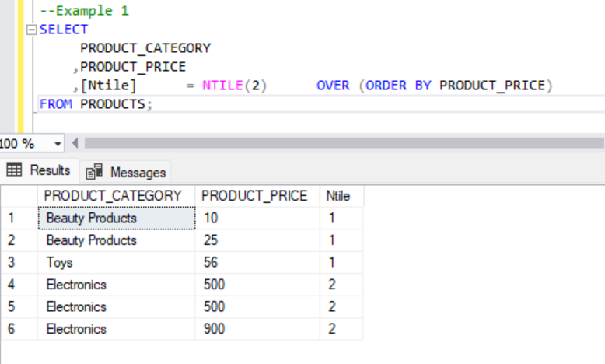This screenshot has width=605, height=364.
Task: Select the PRODUCT_PRICE column header
Action: point(254,196)
